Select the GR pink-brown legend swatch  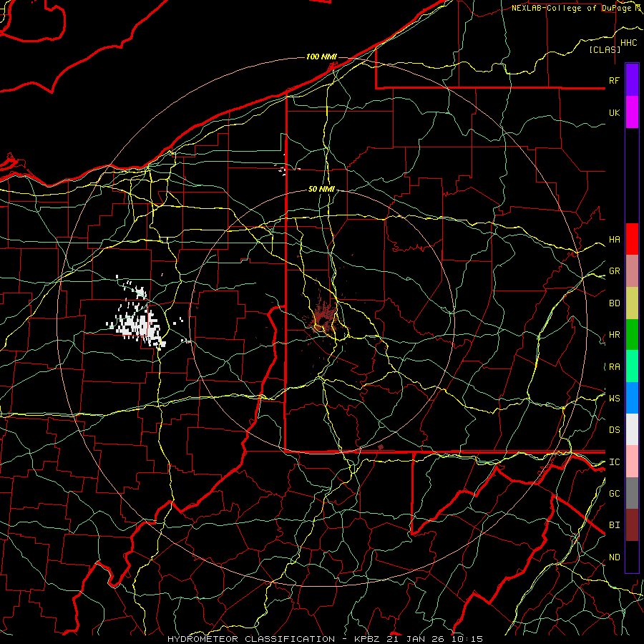pos(632,271)
